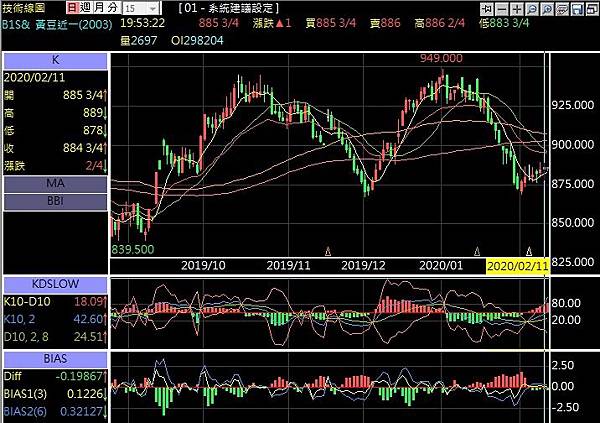Click the 高 889 row in K panel
Viewport: 600px width, 423px height.
[x=55, y=113]
